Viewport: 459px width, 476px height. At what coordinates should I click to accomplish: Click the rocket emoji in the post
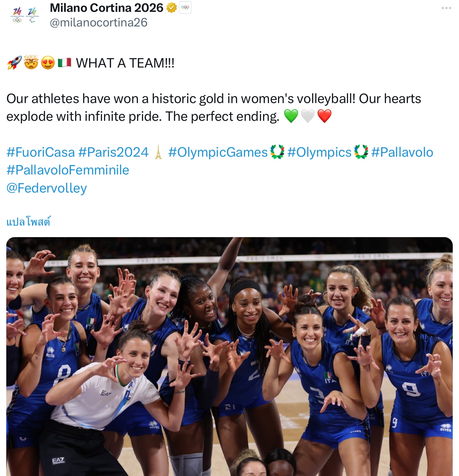14,63
